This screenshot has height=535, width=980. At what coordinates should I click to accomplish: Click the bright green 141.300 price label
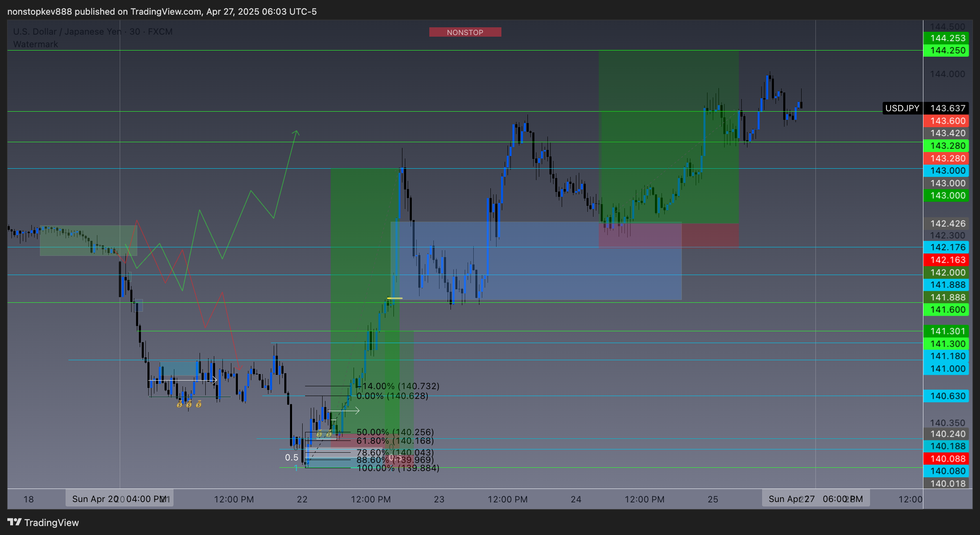point(946,343)
